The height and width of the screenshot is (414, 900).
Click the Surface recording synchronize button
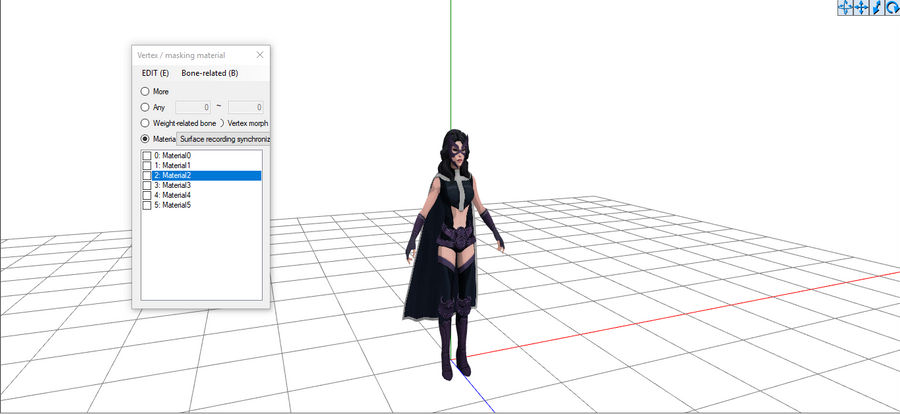coord(223,139)
